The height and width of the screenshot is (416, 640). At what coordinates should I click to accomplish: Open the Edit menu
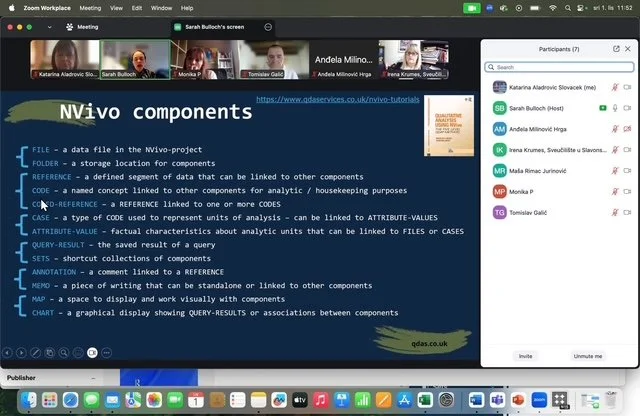click(137, 8)
